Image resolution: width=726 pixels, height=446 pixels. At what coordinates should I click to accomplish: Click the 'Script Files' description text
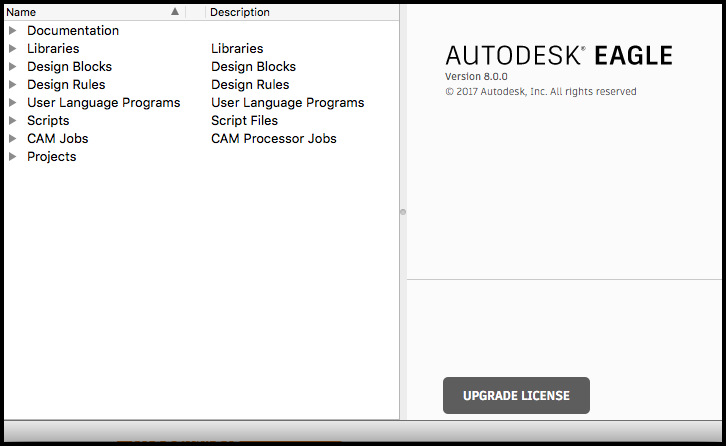point(244,121)
